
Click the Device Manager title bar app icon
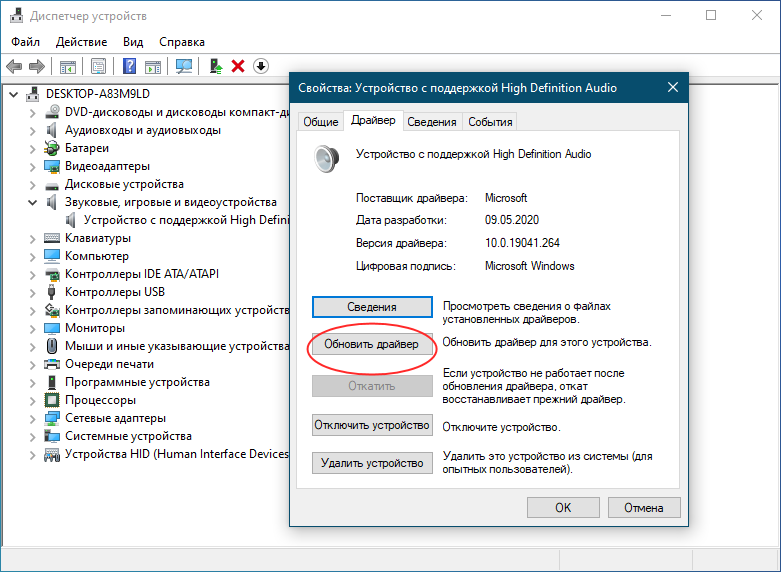coord(16,15)
